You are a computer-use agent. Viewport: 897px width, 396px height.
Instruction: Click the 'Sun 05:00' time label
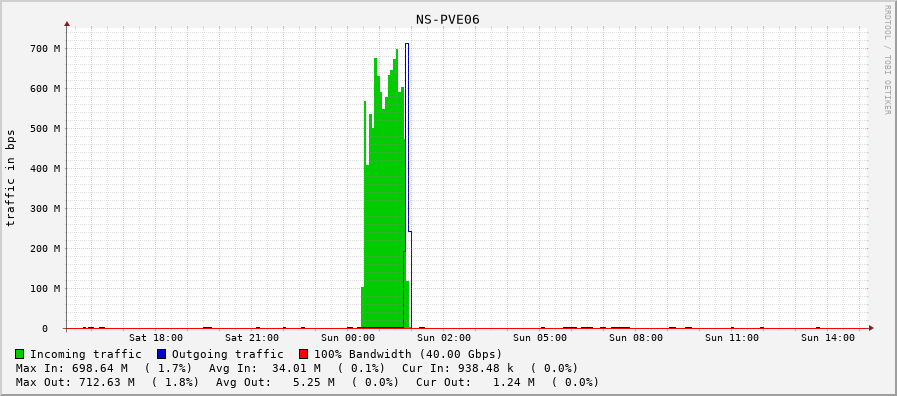[x=540, y=338]
